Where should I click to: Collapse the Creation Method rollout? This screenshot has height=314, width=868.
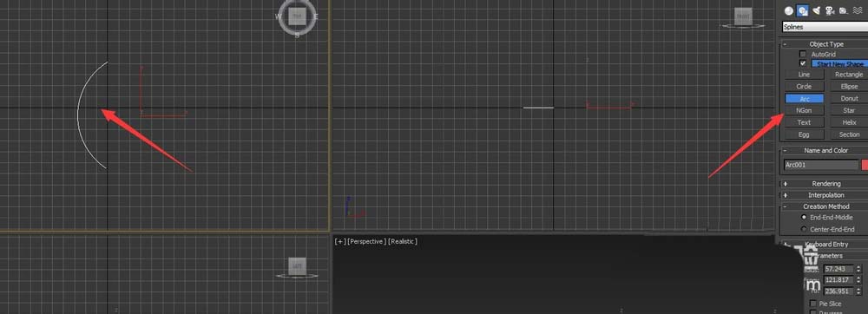pyautogui.click(x=825, y=206)
